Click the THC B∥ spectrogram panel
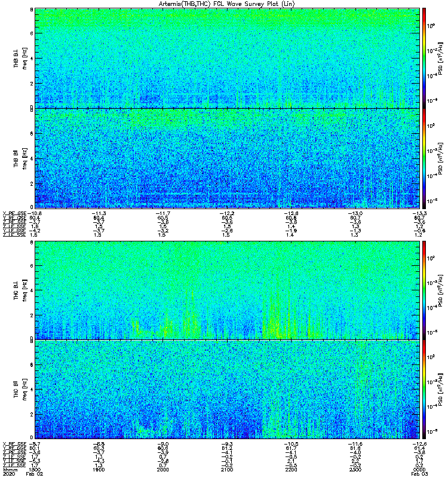448x478 pixels. (227, 390)
